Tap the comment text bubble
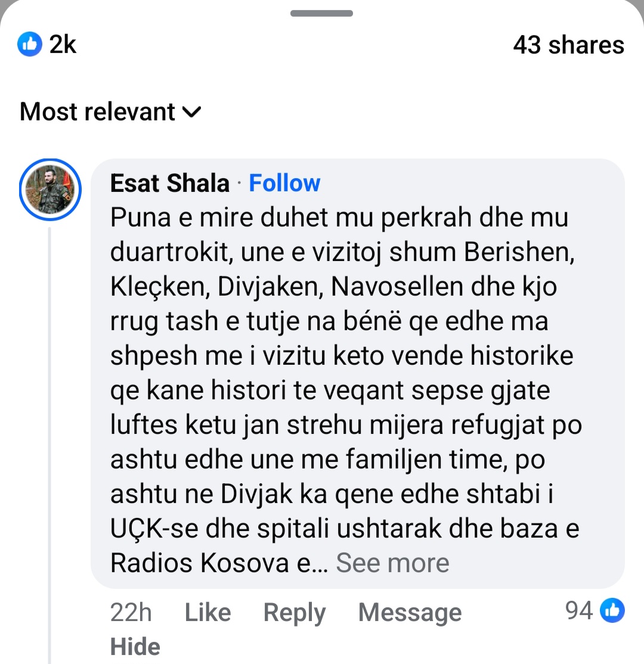 point(358,358)
